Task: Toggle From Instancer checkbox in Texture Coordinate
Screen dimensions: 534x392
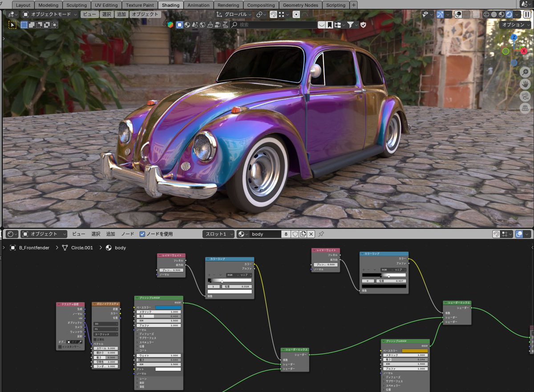Action: [60, 347]
